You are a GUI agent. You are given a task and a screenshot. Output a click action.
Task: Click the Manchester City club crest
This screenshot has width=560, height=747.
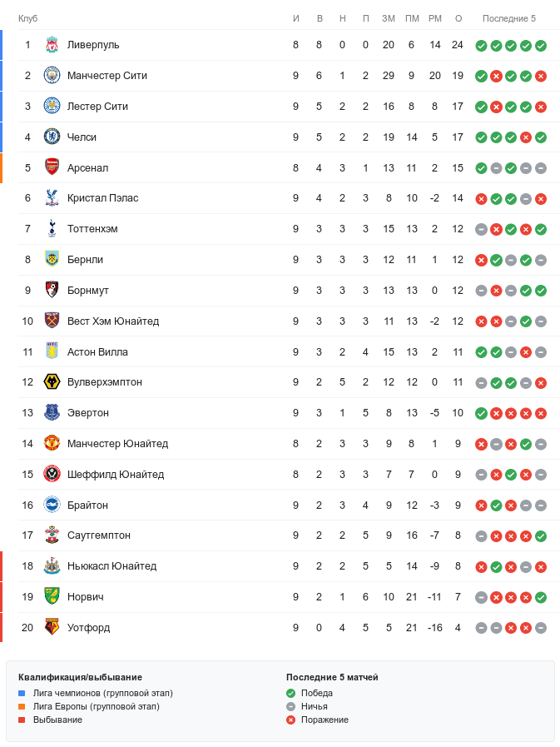click(x=52, y=76)
